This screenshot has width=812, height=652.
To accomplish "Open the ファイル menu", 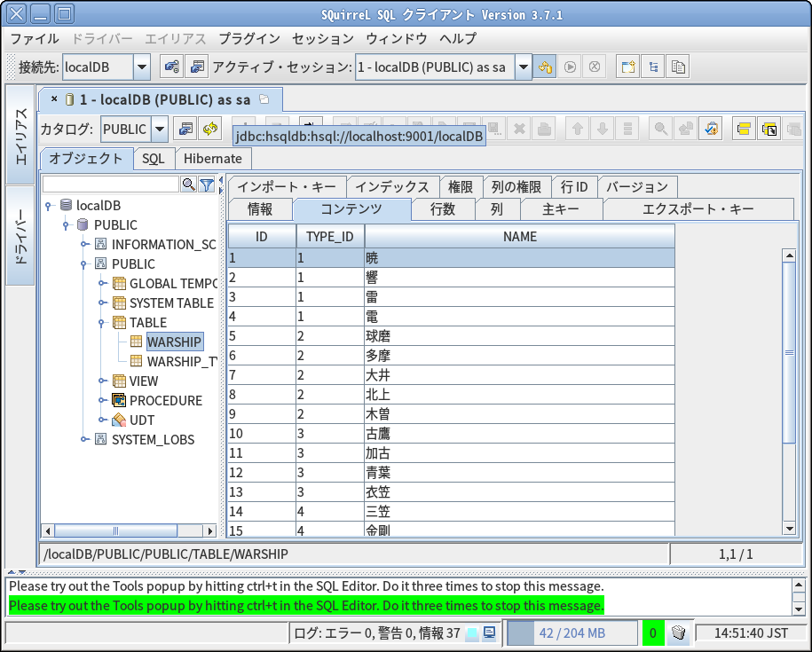I will tap(35, 39).
